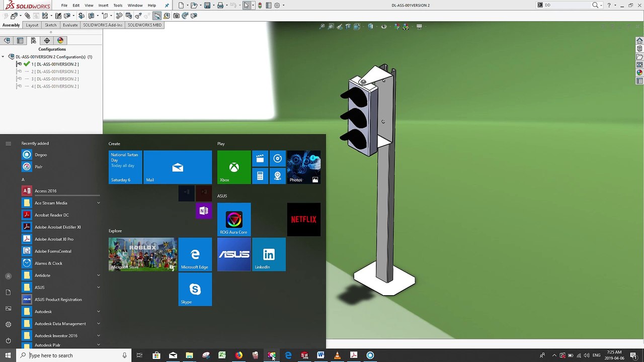Expand ASUS folder in Start menu list
Viewport: 644px width, 362px height.
point(99,288)
